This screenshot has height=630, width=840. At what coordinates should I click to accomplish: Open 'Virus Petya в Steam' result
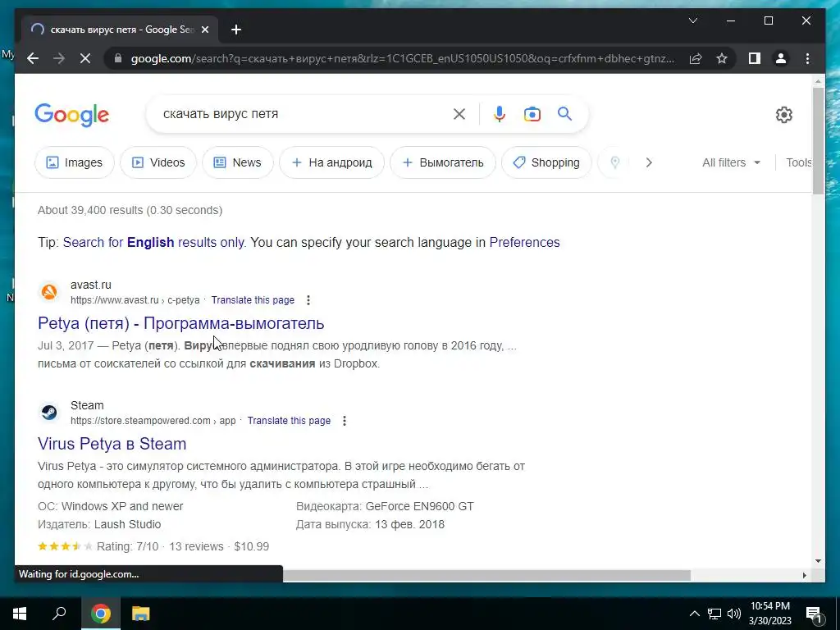point(112,444)
